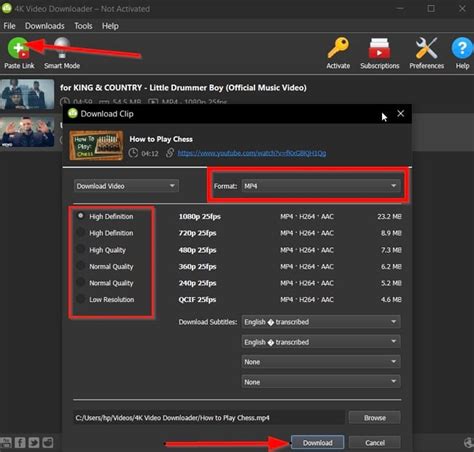The width and height of the screenshot is (474, 452).
Task: Click Little Drummer Boy video thumbnail
Action: (27, 94)
